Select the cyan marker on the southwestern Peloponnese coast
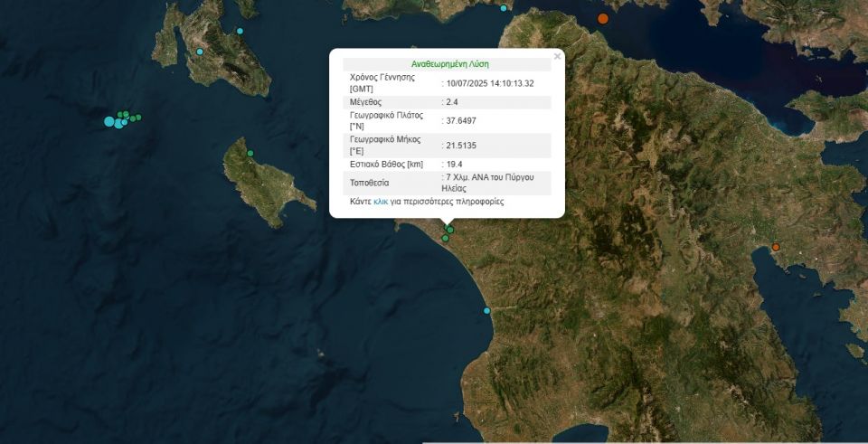Image resolution: width=868 pixels, height=444 pixels. tap(486, 311)
